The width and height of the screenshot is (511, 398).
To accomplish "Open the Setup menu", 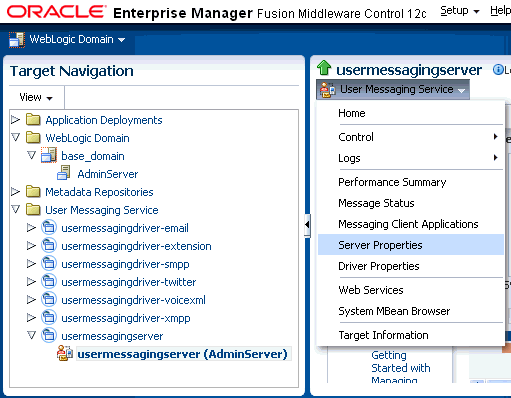I will point(460,11).
